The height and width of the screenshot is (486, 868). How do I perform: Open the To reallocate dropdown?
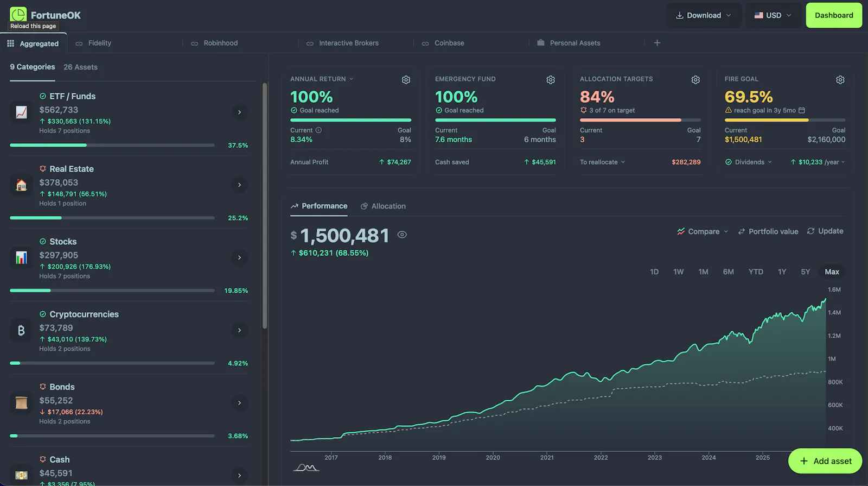pos(603,162)
